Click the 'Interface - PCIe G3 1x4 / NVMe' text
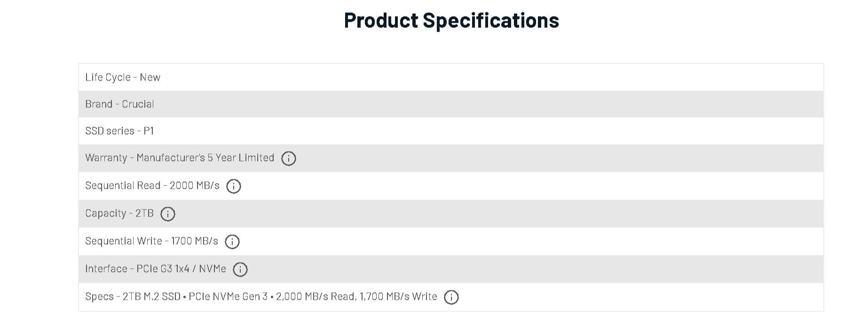The height and width of the screenshot is (334, 868). click(x=156, y=269)
